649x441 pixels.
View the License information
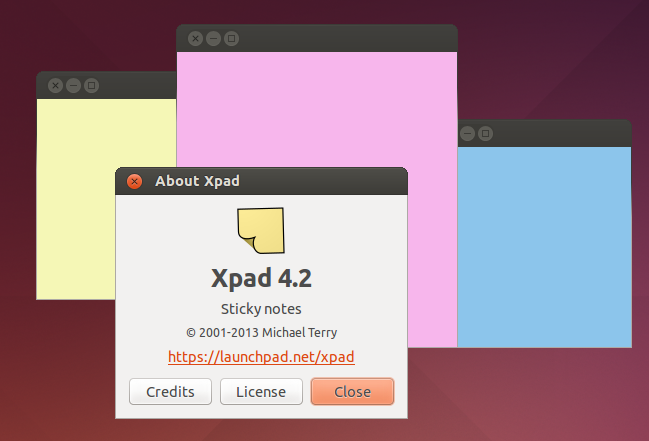(x=261, y=391)
